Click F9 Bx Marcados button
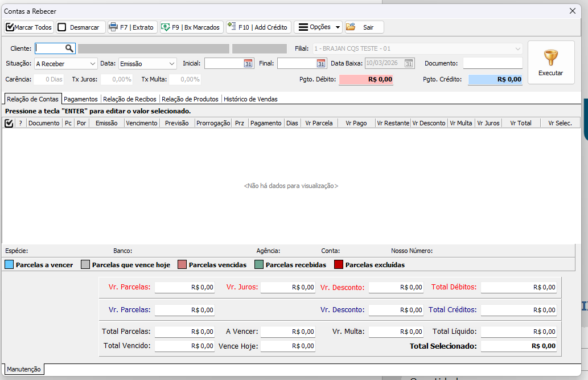The image size is (588, 380). pyautogui.click(x=191, y=27)
